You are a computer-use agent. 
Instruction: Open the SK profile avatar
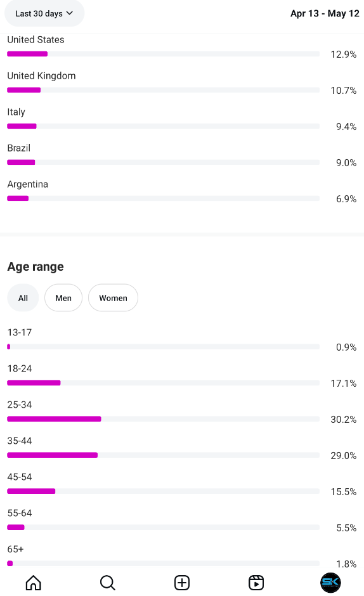(330, 583)
